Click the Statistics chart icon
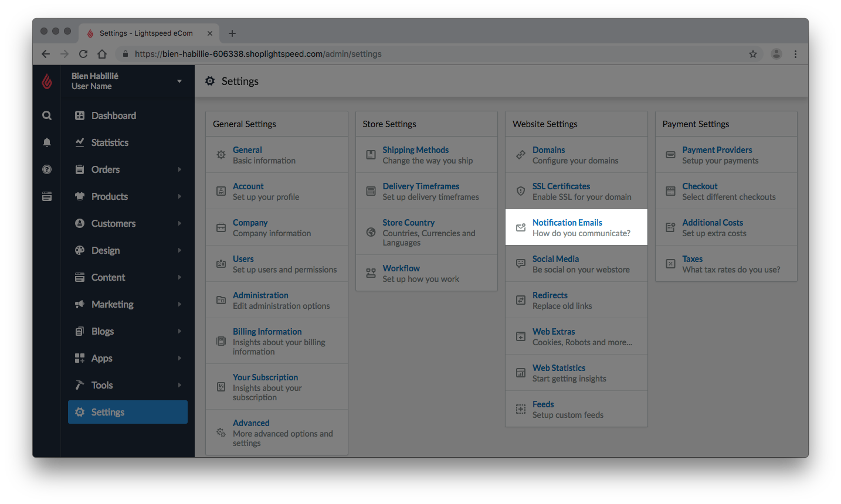Screen dimensions: 841x504 [80, 142]
